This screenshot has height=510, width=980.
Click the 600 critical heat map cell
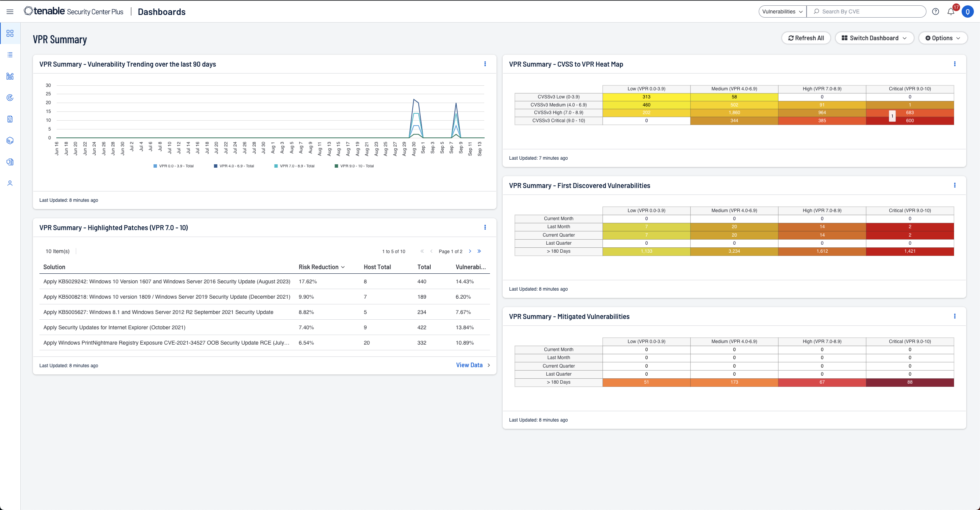click(x=910, y=121)
